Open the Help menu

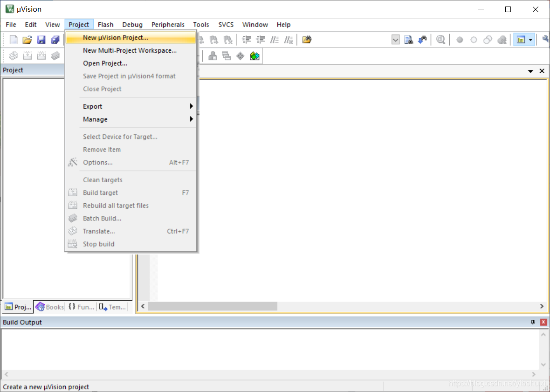283,25
